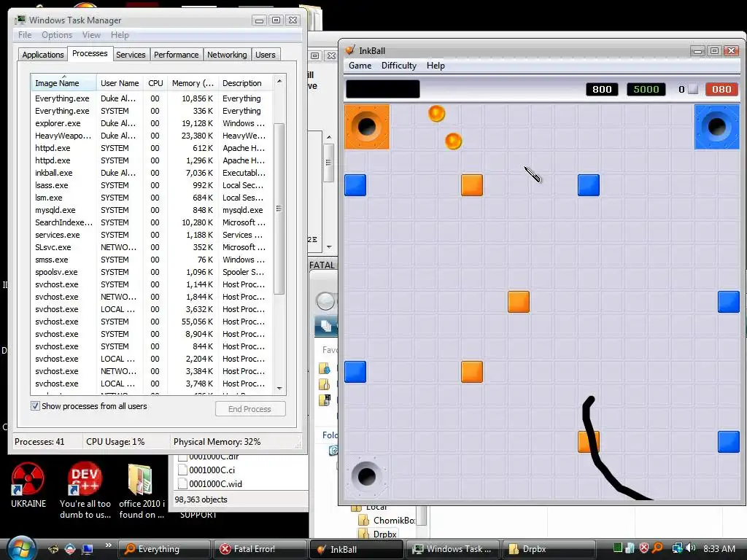Click the Drpbx taskbar button
Image resolution: width=747 pixels, height=560 pixels.
(x=549, y=549)
